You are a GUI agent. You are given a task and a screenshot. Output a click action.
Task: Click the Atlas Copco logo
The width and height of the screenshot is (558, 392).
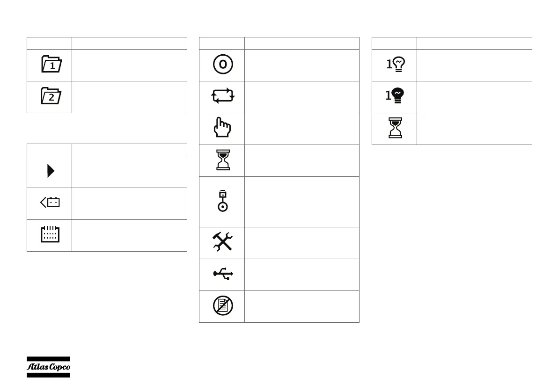pos(48,367)
